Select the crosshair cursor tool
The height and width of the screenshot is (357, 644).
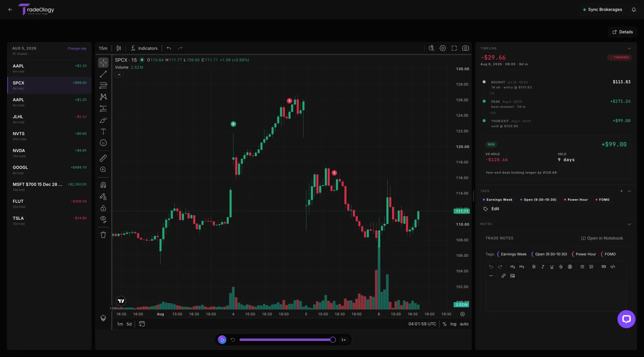[103, 63]
